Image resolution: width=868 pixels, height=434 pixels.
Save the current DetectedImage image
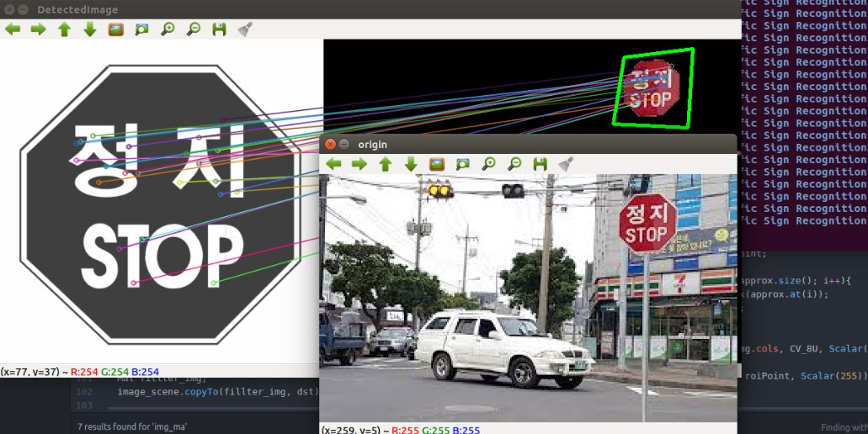coord(219,29)
